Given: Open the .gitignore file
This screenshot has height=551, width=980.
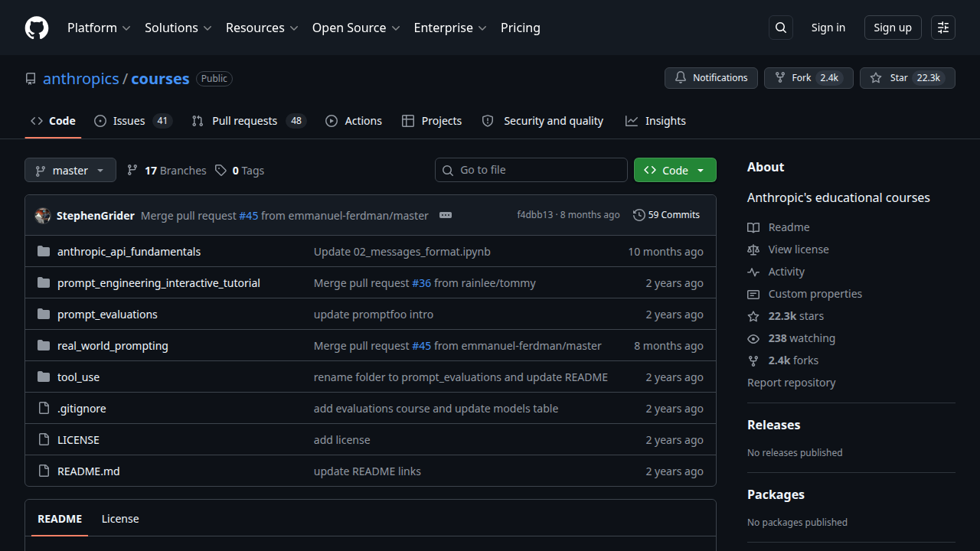Looking at the screenshot, I should click(x=82, y=409).
